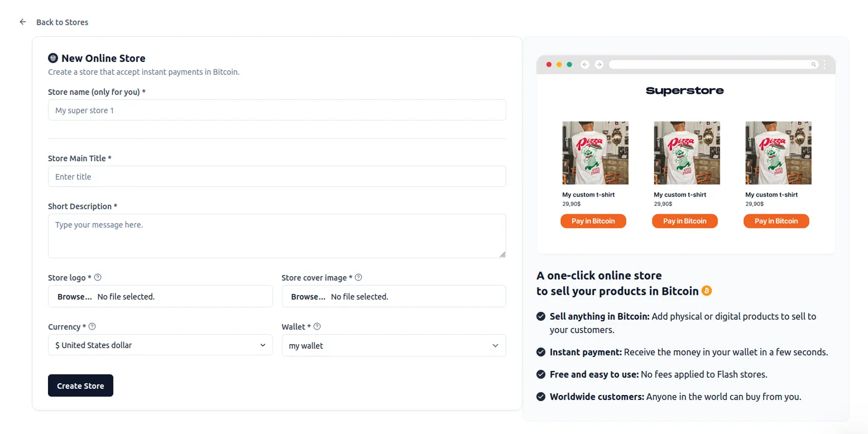Go Back to Stores
Screen dimensions: 868x434
point(62,22)
